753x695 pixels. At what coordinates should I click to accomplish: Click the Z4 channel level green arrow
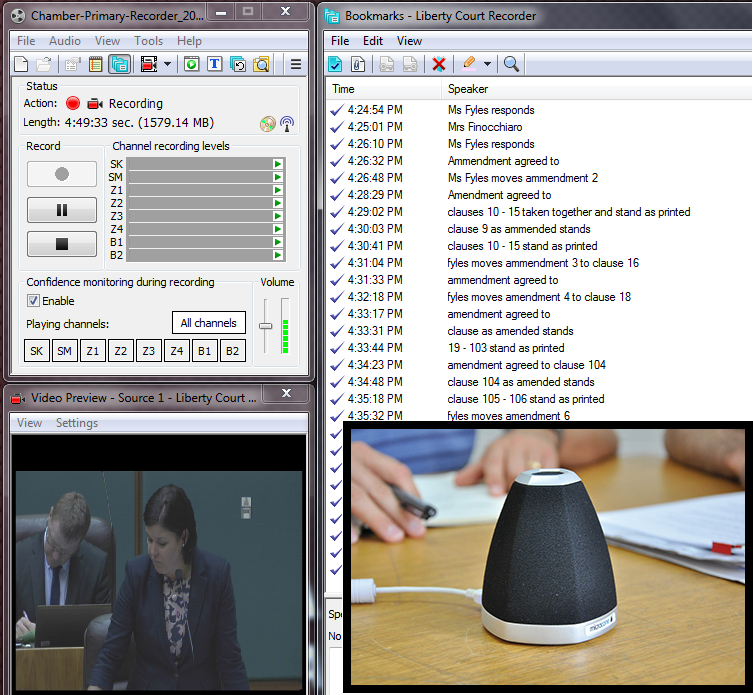point(278,229)
